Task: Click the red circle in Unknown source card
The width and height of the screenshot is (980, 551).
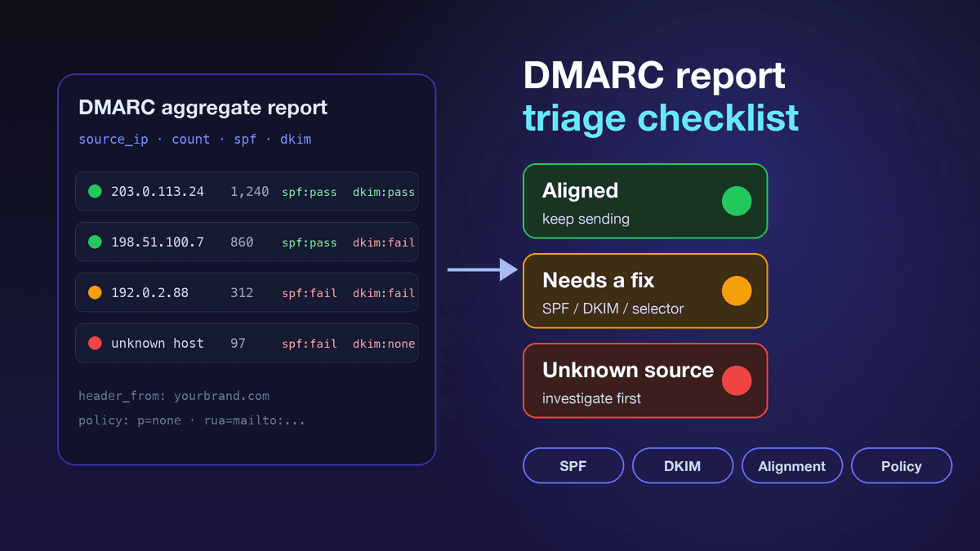Action: click(737, 380)
